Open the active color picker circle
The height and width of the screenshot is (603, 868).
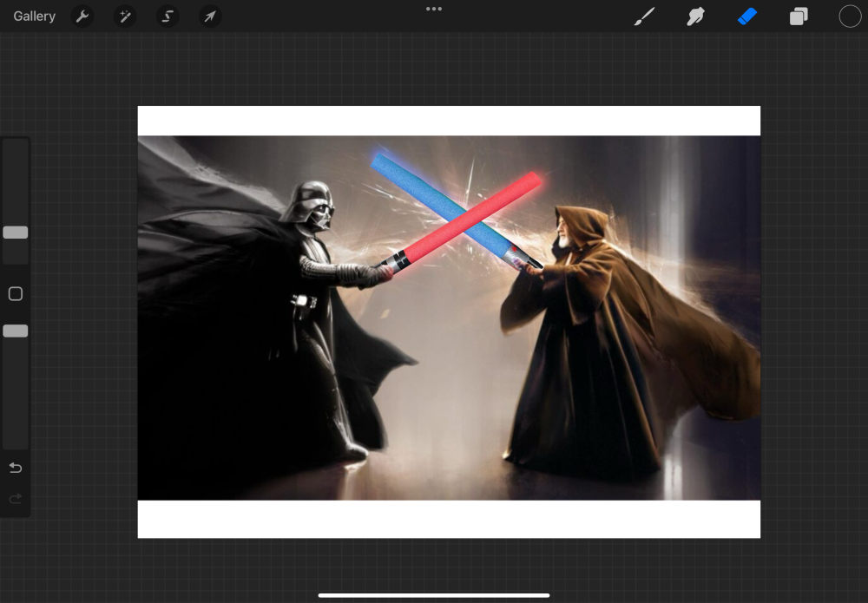tap(850, 16)
